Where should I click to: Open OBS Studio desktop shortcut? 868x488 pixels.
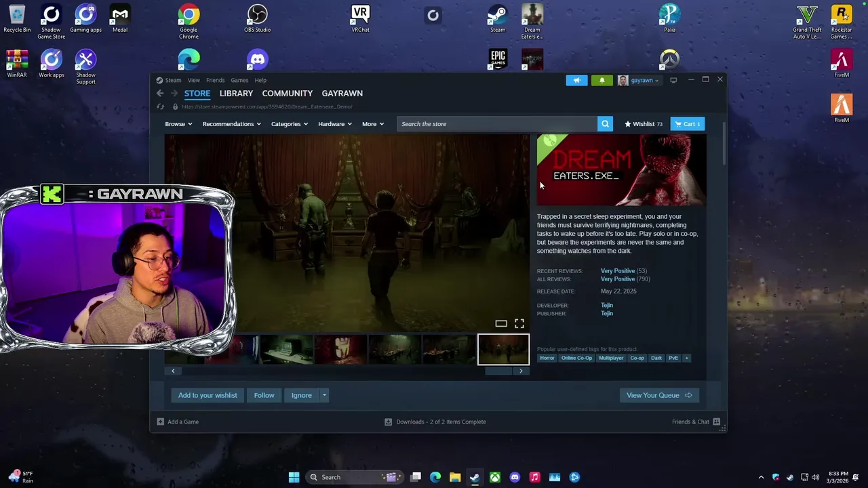coord(258,18)
